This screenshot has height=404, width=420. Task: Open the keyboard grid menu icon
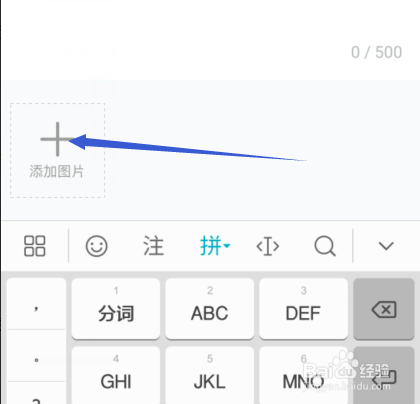coord(35,246)
